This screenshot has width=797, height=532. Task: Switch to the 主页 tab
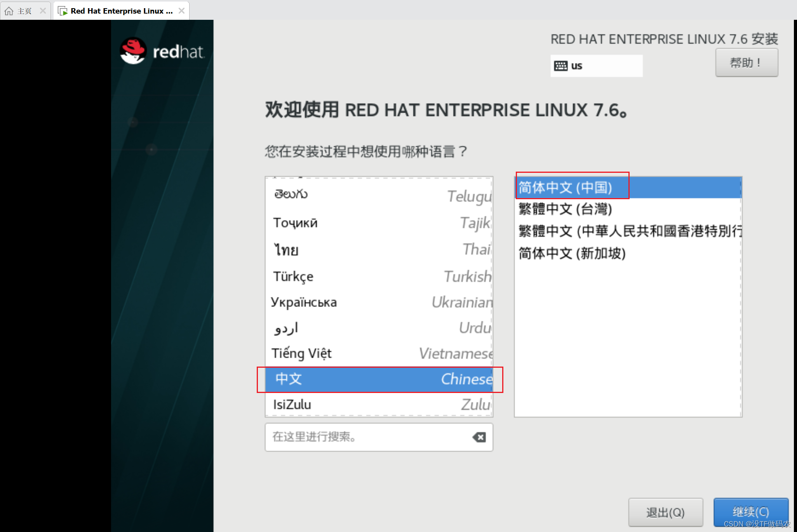coord(24,11)
